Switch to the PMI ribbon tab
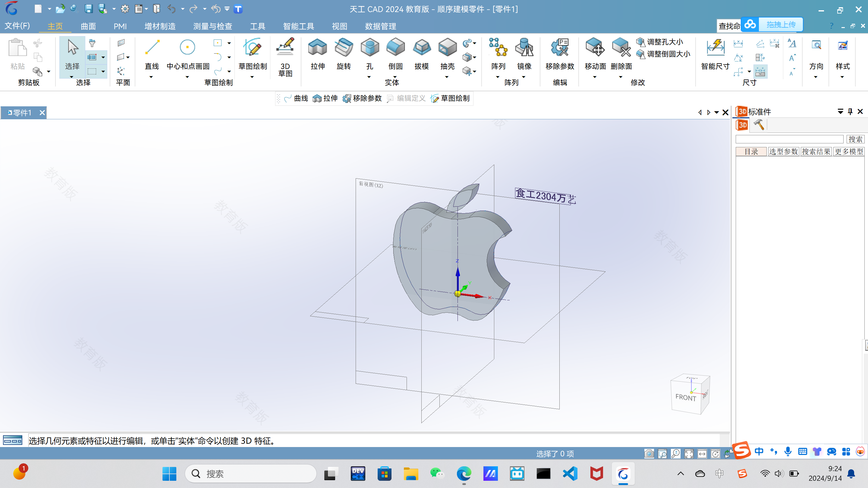868x488 pixels. tap(120, 26)
